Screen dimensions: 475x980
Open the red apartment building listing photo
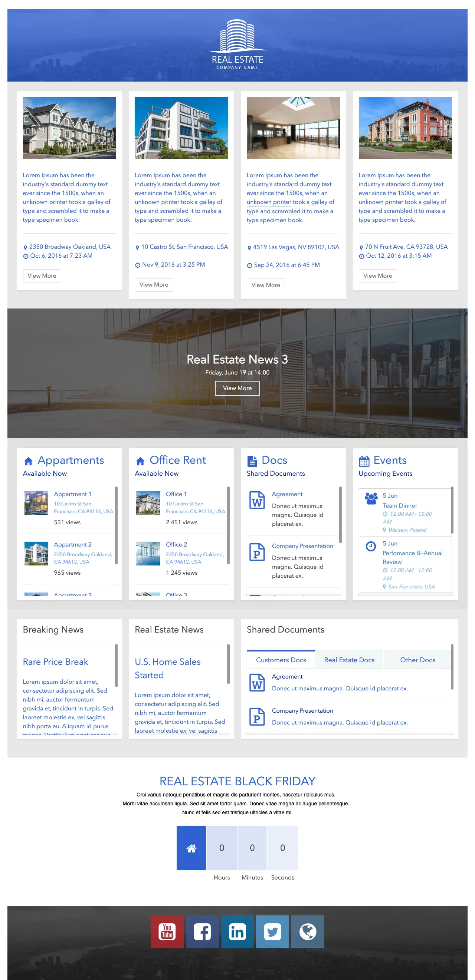coord(405,128)
